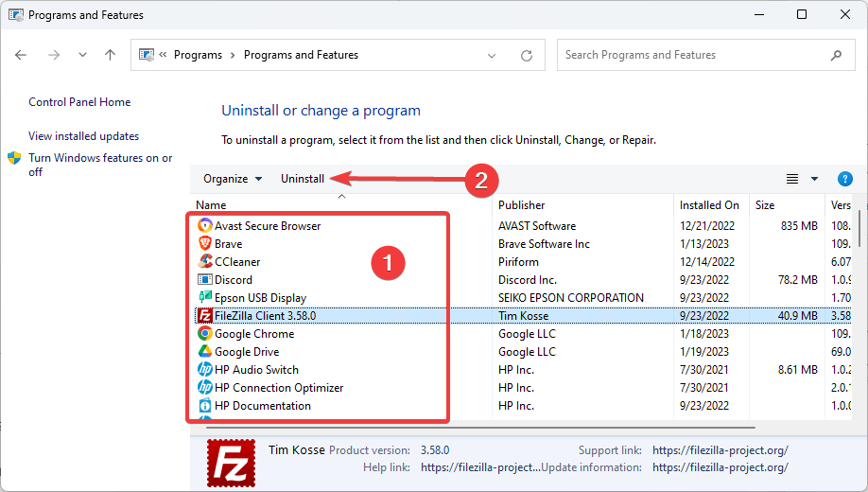This screenshot has height=492, width=868.
Task: Click the Control Panel icon in address bar
Action: (147, 55)
